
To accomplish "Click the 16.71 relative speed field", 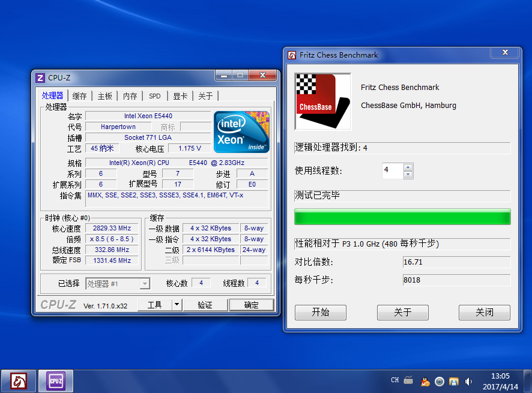I will [x=456, y=262].
